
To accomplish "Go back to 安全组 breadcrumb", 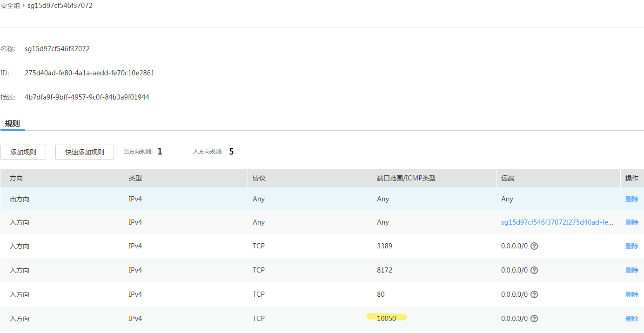I will point(10,6).
